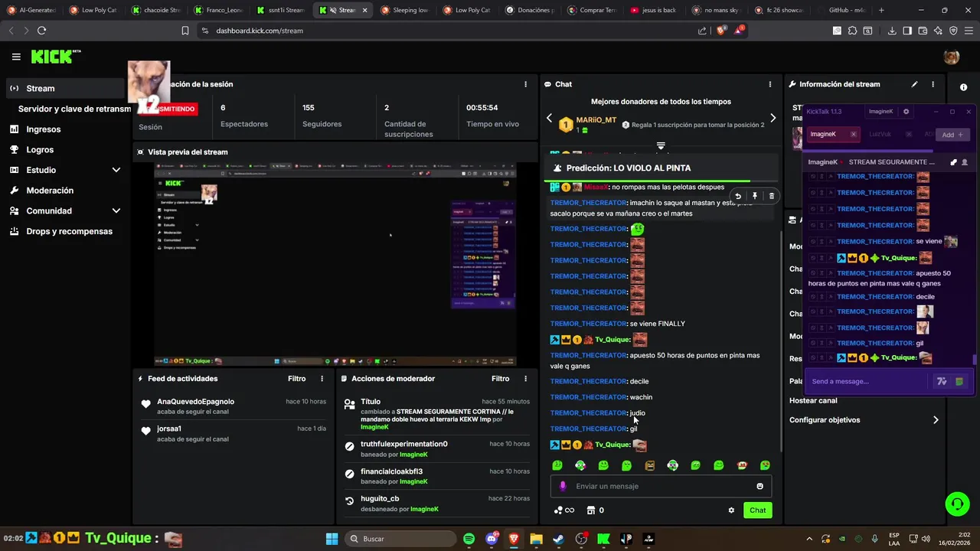Edit stream information pencil icon

(914, 84)
